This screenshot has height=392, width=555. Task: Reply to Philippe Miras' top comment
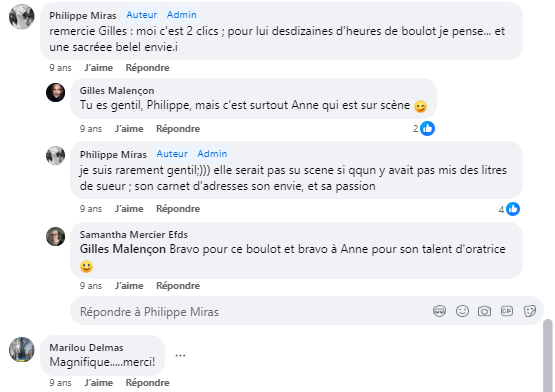[148, 67]
